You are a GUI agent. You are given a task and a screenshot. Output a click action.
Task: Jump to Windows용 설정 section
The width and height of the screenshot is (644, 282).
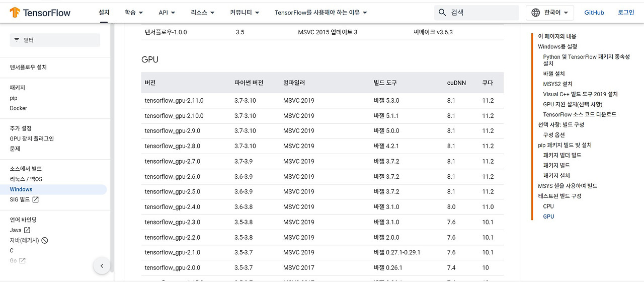557,46
